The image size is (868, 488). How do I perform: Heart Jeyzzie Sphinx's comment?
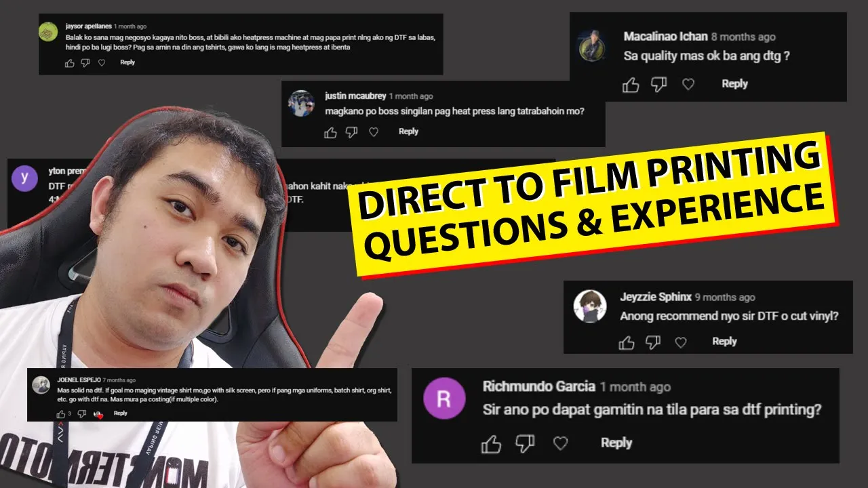(679, 342)
